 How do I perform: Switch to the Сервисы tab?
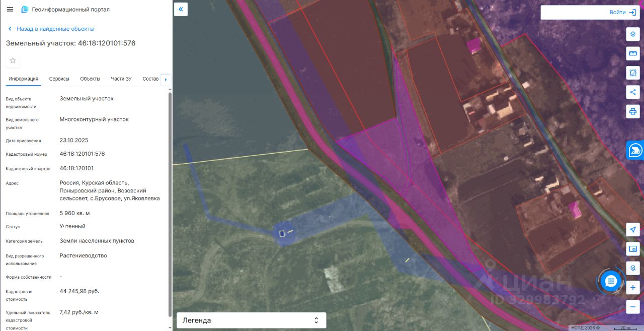(x=59, y=79)
